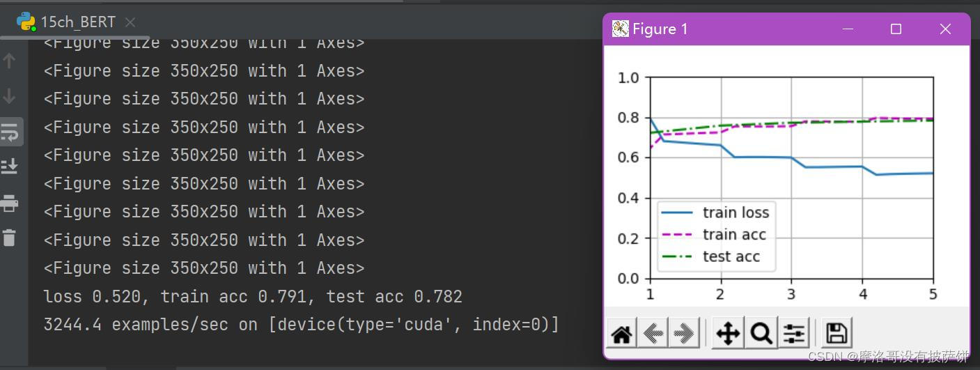980x370 pixels.
Task: Print console output via printer icon
Action: click(x=9, y=203)
